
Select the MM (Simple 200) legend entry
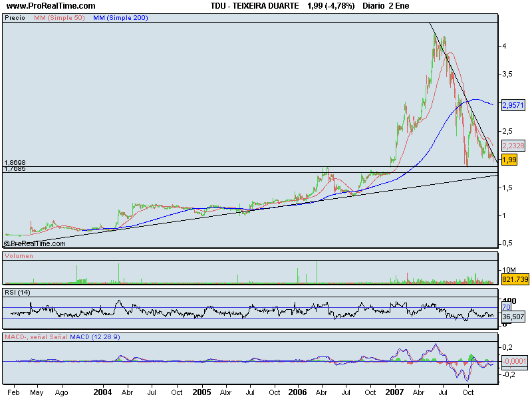click(120, 18)
